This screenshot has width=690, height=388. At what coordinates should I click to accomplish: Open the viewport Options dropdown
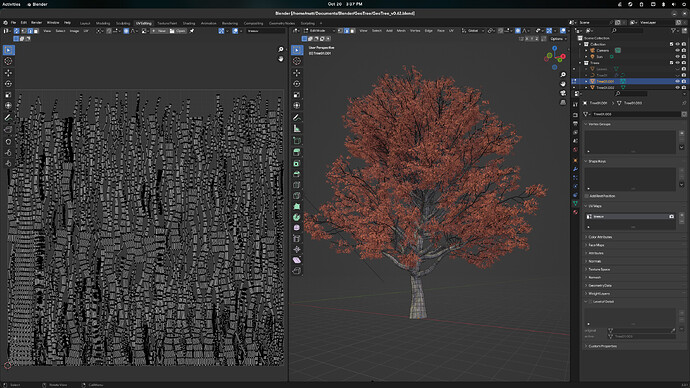pos(558,39)
